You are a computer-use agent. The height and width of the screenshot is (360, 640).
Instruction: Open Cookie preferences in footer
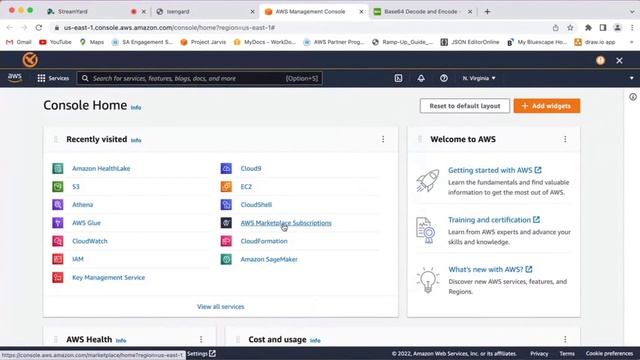tap(609, 353)
